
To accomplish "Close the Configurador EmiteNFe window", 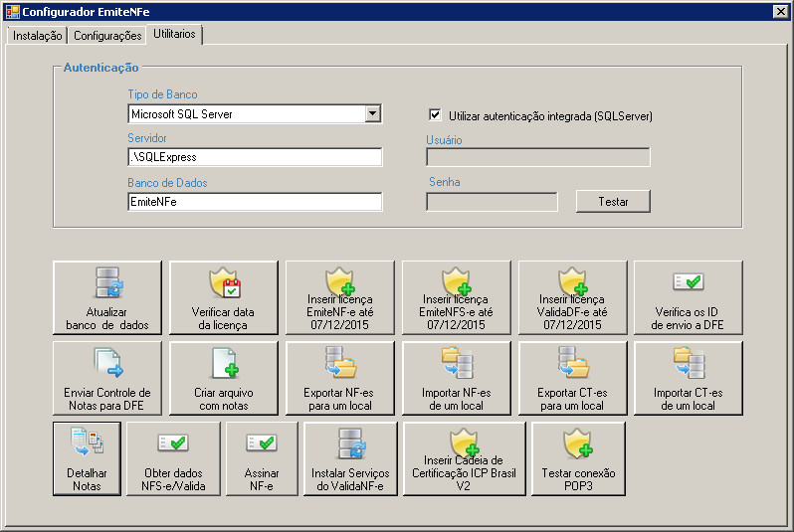I will (x=781, y=12).
